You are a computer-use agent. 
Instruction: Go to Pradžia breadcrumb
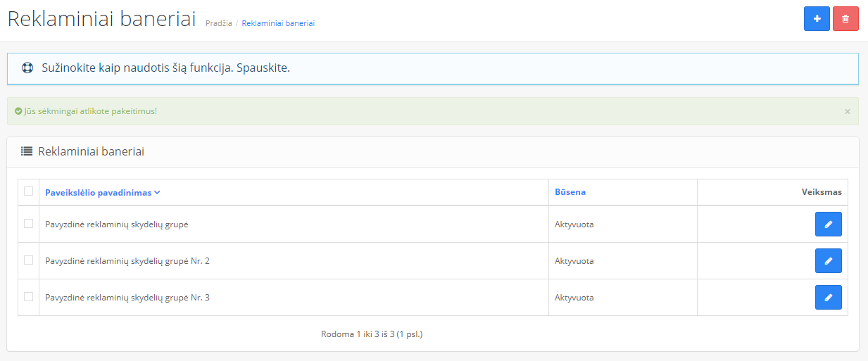(219, 23)
